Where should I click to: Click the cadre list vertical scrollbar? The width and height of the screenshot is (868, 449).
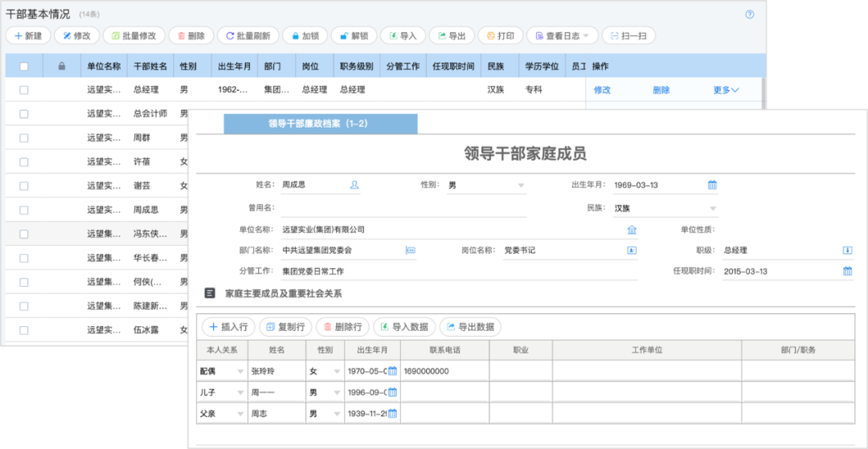(x=764, y=92)
